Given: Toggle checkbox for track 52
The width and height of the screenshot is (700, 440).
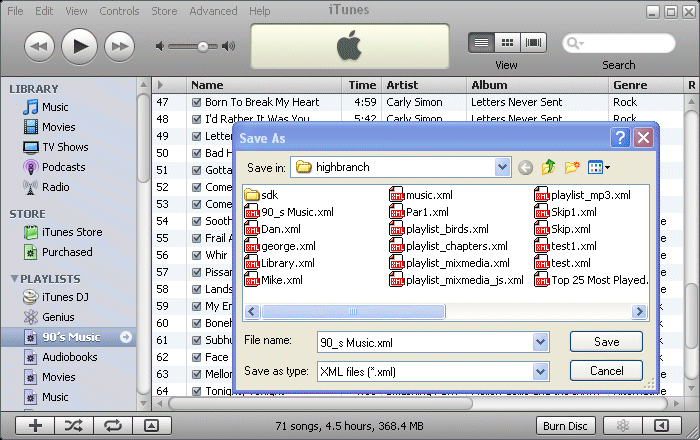Looking at the screenshot, I should (x=196, y=187).
